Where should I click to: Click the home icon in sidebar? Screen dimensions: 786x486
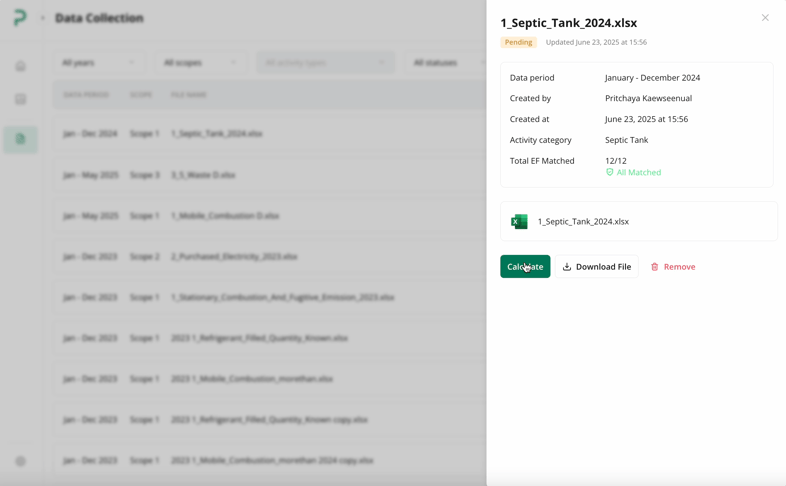point(20,66)
